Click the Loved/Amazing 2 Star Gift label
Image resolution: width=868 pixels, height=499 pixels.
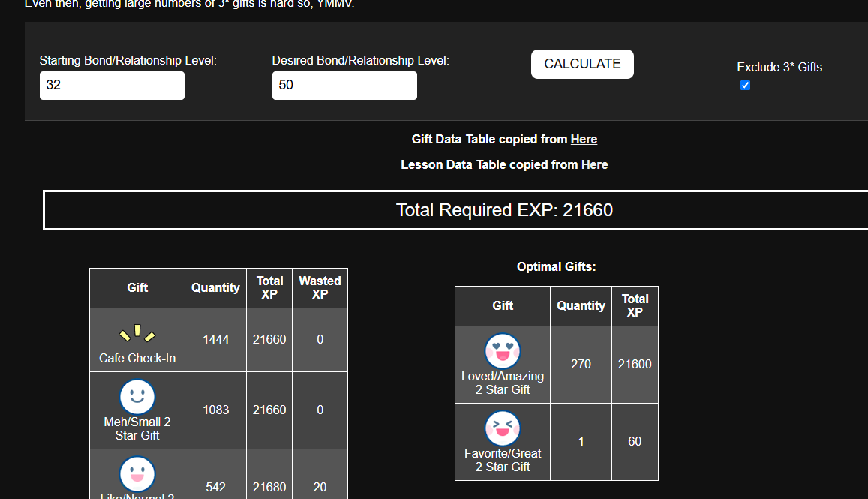[x=503, y=383]
